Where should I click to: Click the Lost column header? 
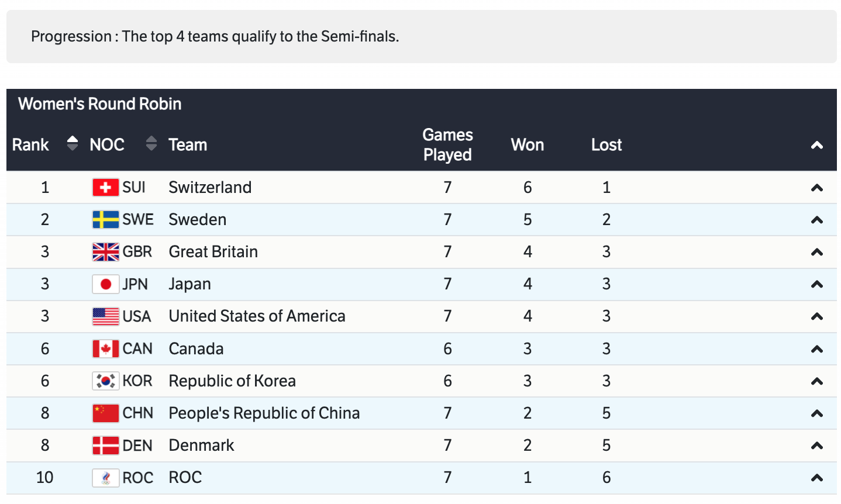[606, 145]
